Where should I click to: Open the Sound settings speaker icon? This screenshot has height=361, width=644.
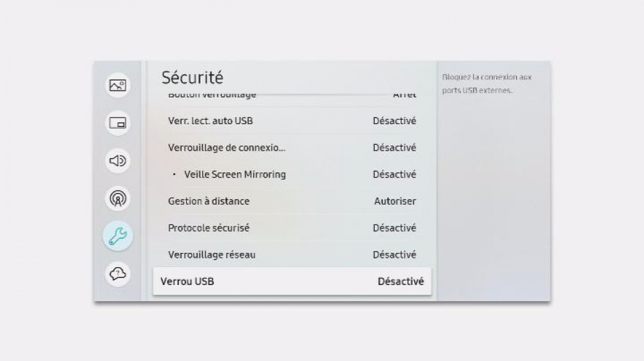tap(118, 161)
